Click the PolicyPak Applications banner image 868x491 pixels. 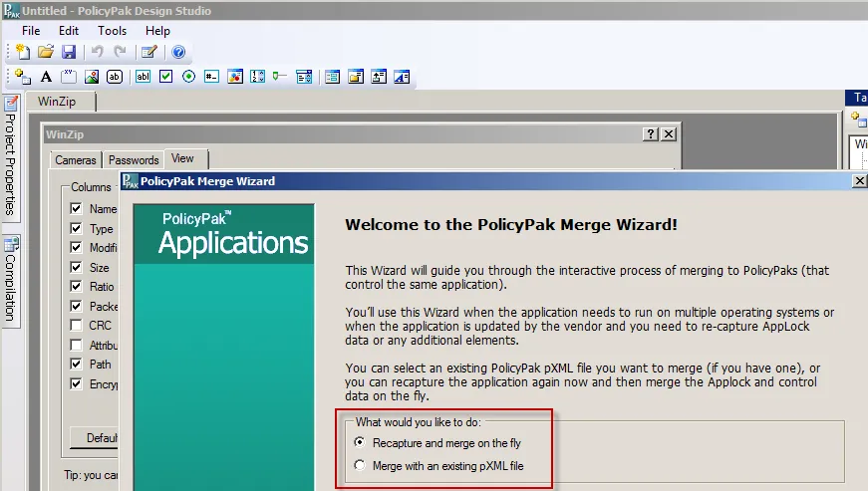click(223, 348)
